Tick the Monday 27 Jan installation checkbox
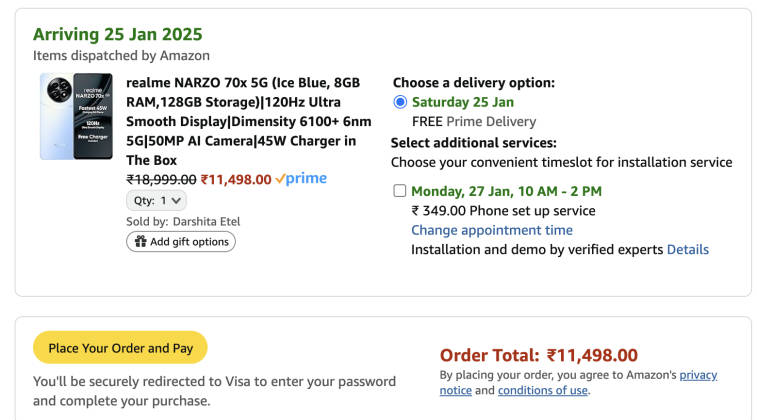Screen dimensions: 757x420 (400, 191)
